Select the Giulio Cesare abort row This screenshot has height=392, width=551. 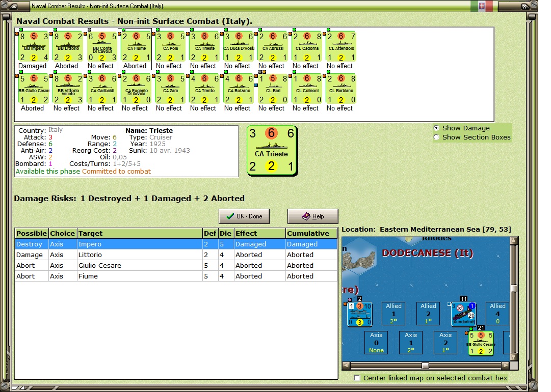[176, 266]
